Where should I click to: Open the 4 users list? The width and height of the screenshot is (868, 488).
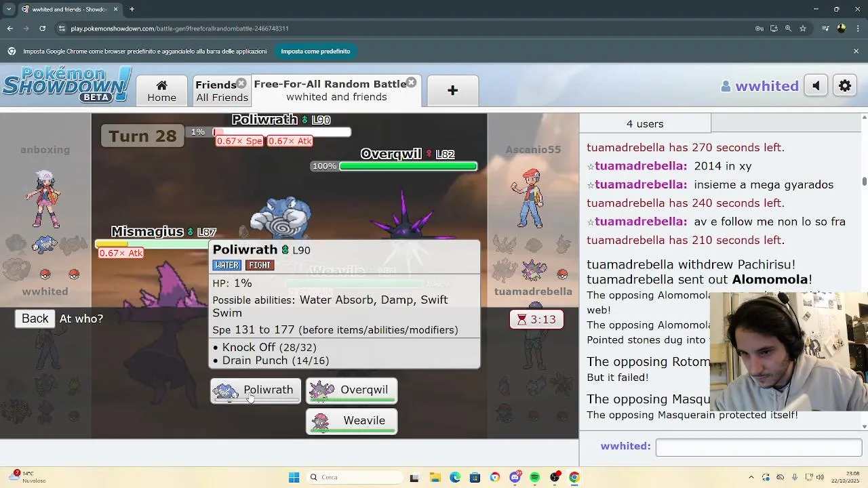[x=645, y=124]
